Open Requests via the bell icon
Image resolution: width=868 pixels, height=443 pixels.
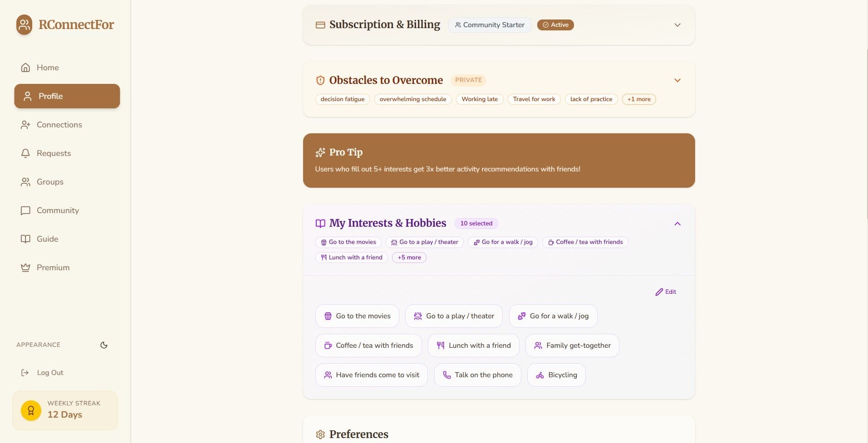tap(25, 153)
